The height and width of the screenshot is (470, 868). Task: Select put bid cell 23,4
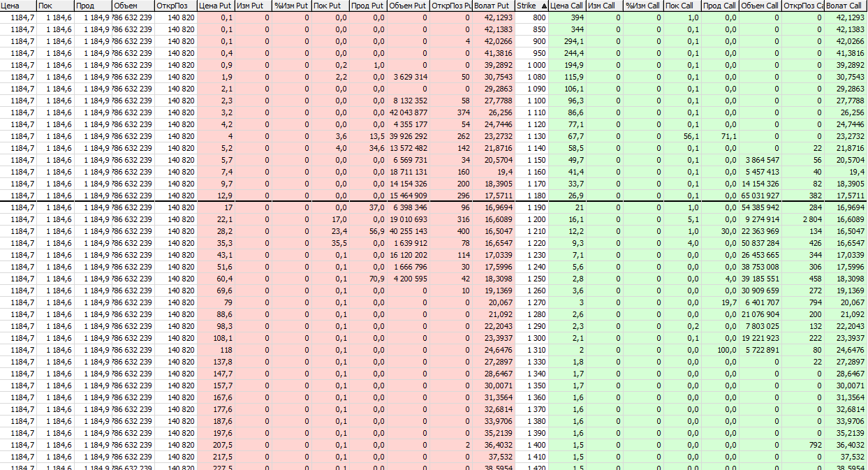tap(330, 231)
